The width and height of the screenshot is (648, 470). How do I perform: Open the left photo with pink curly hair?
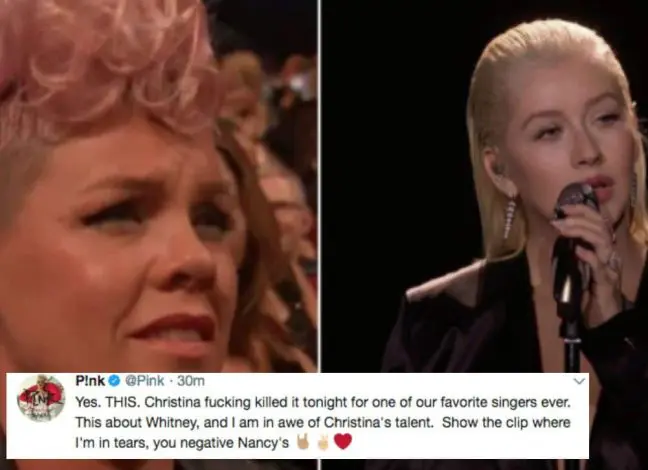pyautogui.click(x=158, y=186)
